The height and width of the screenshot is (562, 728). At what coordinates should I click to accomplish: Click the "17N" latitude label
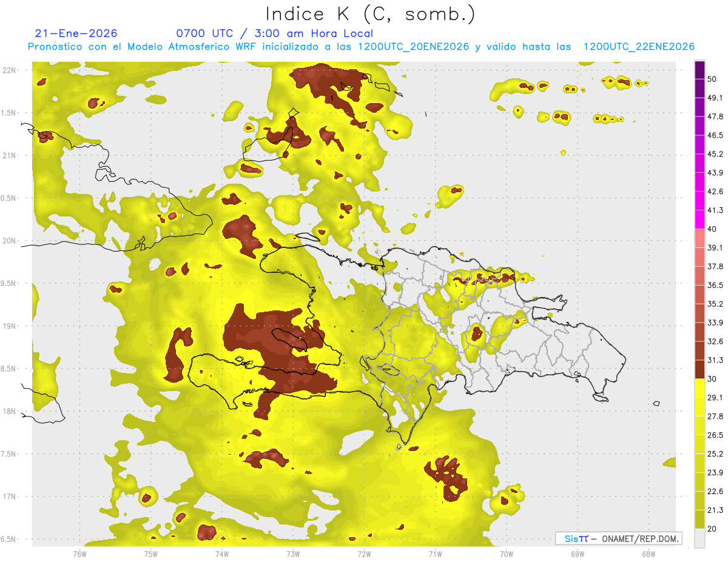point(9,497)
